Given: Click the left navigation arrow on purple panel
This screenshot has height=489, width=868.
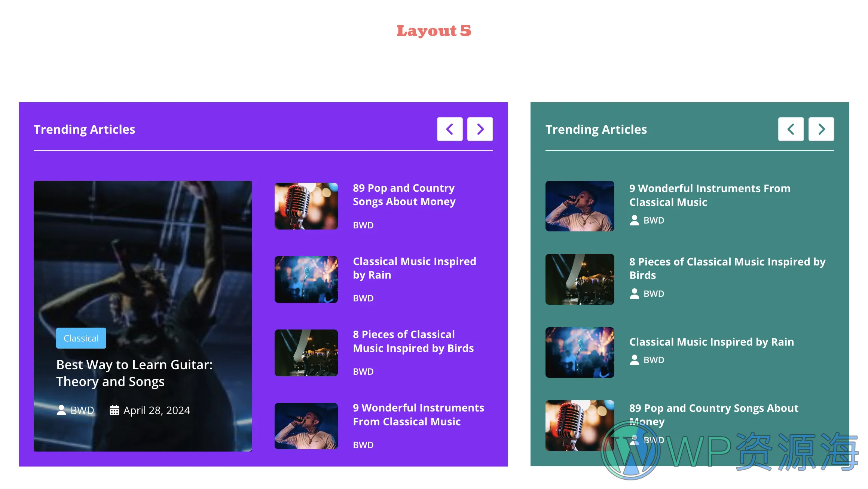Looking at the screenshot, I should click(450, 129).
